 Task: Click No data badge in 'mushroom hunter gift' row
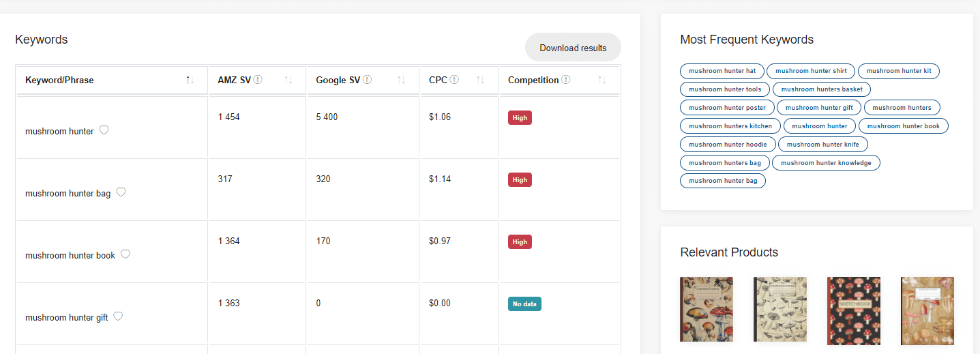point(524,304)
